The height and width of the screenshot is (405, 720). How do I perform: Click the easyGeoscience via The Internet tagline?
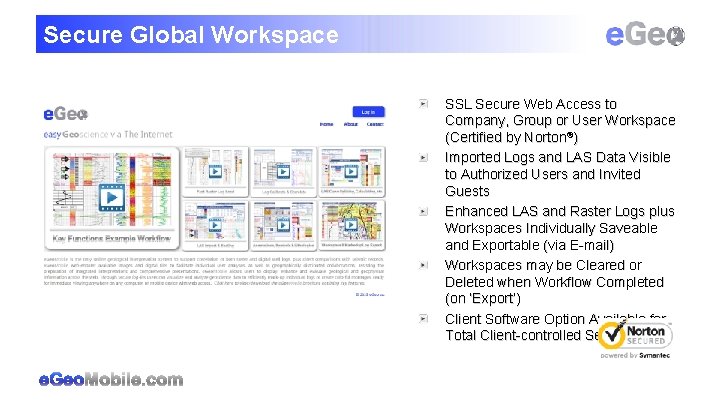coord(108,135)
